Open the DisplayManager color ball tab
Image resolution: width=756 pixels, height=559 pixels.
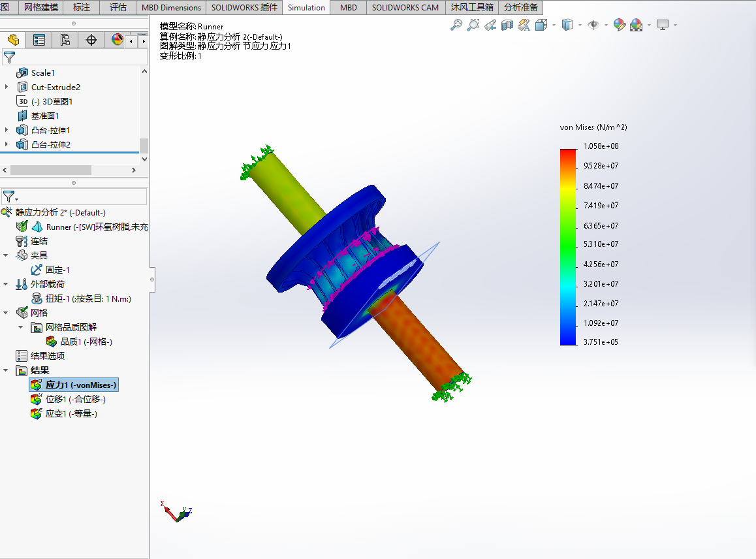coord(117,40)
